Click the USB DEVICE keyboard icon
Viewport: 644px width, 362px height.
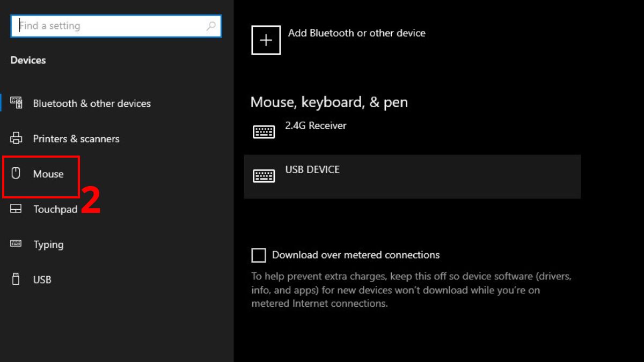[x=264, y=175]
